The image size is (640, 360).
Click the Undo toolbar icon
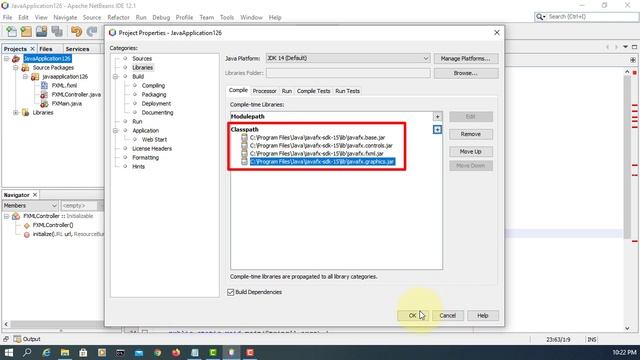(76, 31)
